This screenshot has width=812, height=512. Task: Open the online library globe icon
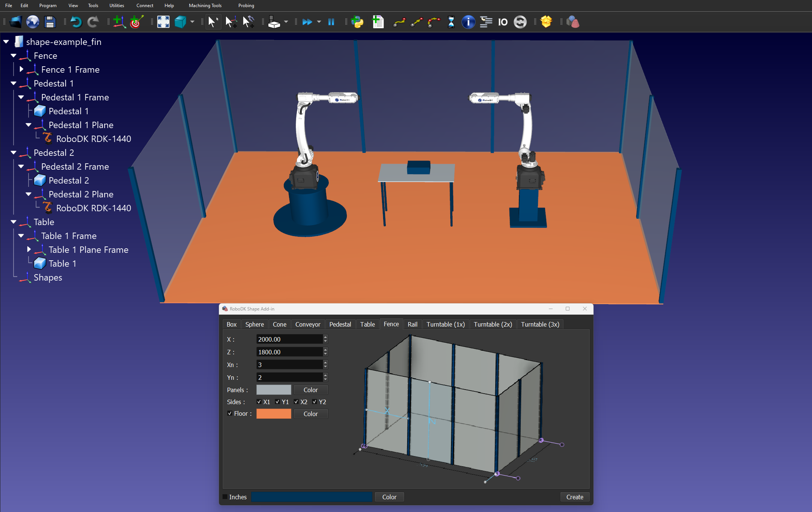(x=33, y=22)
